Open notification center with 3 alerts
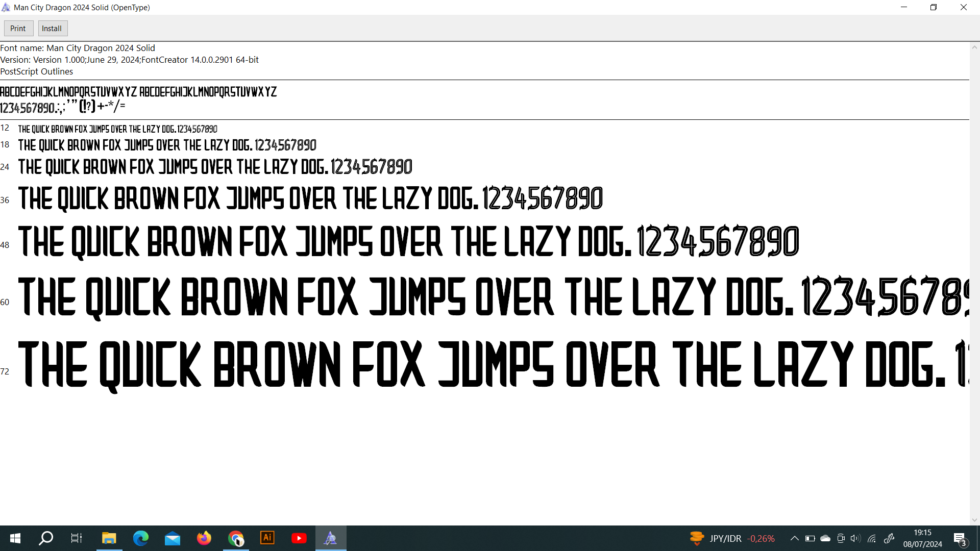980x551 pixels. tap(960, 538)
